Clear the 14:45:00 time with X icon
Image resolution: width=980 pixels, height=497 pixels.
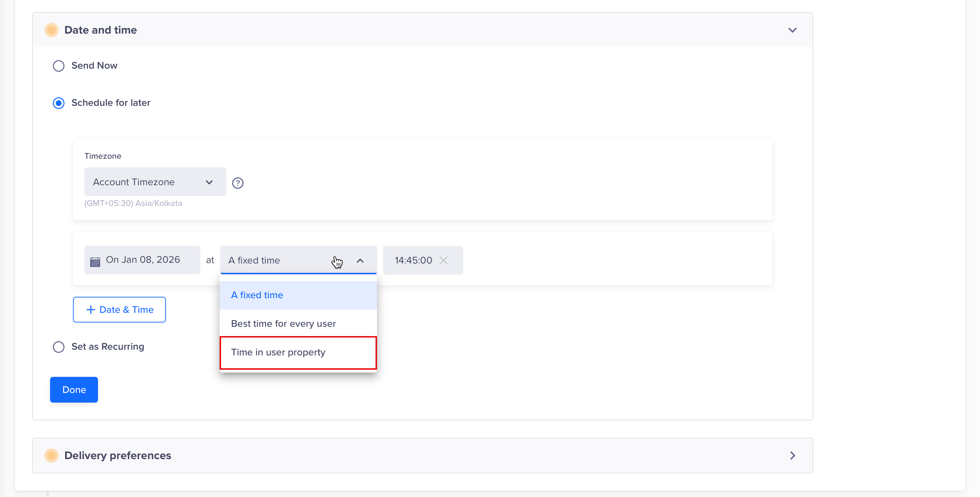(x=443, y=260)
